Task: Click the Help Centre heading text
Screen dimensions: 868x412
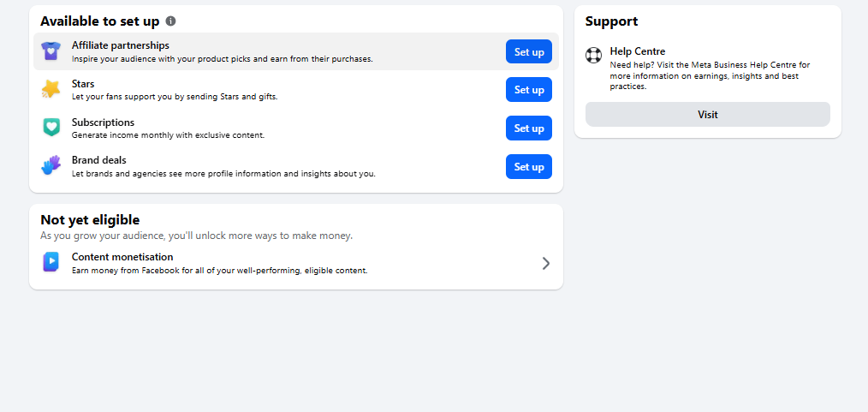Action: 638,51
